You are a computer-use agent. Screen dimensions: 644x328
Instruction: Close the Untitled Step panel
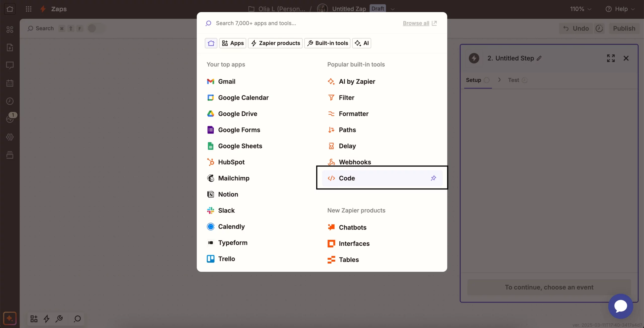626,58
